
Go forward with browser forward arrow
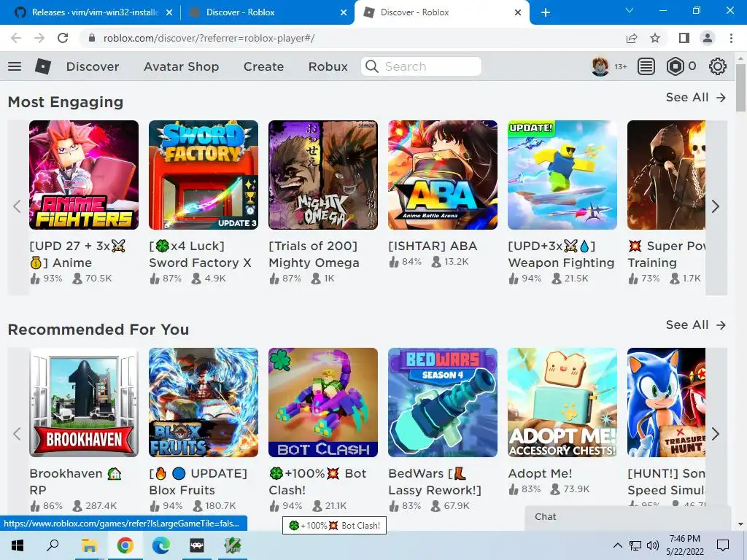click(x=39, y=38)
